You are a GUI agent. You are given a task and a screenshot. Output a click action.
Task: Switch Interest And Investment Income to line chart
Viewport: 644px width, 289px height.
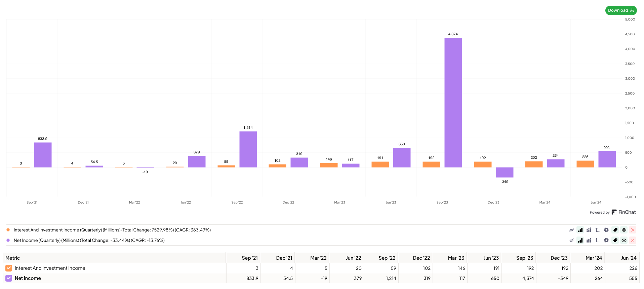click(571, 230)
